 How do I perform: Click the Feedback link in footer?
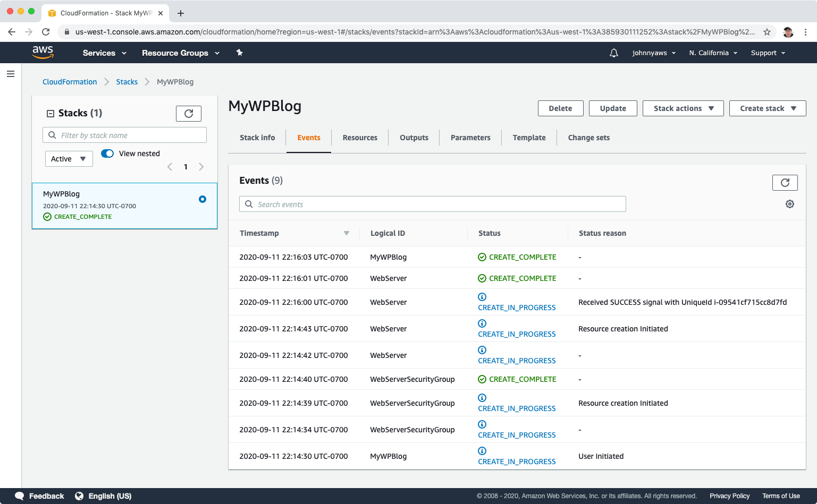point(46,496)
